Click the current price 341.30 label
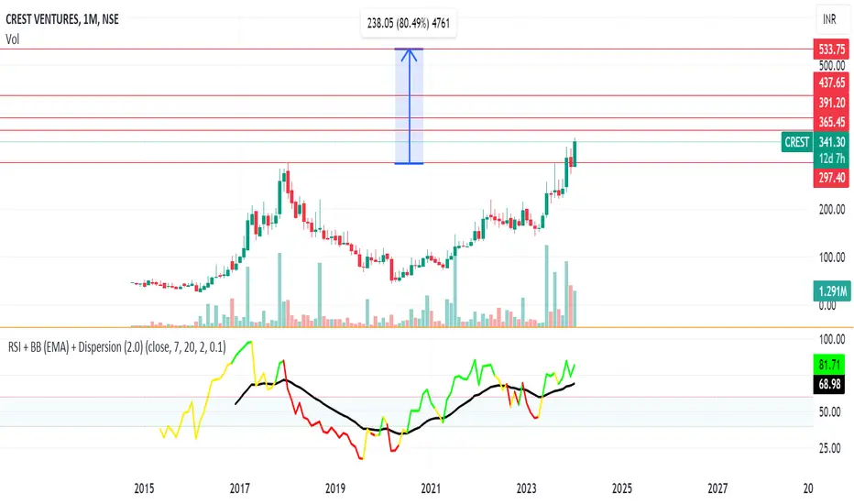The image size is (854, 504). pyautogui.click(x=831, y=142)
